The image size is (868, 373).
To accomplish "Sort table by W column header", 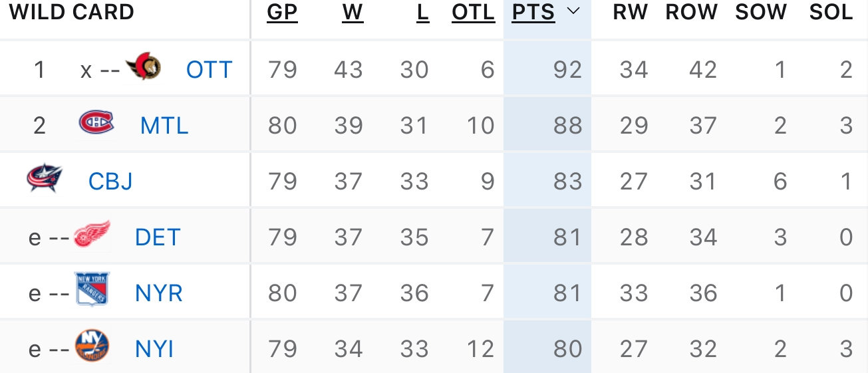I will [353, 12].
